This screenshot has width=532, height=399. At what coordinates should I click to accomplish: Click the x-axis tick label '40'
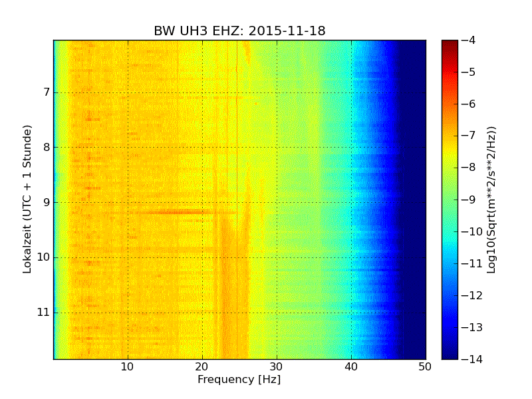(x=351, y=367)
